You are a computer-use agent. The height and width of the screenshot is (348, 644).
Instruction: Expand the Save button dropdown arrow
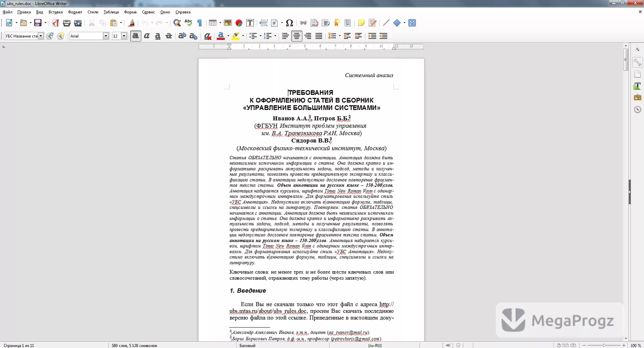pos(45,23)
